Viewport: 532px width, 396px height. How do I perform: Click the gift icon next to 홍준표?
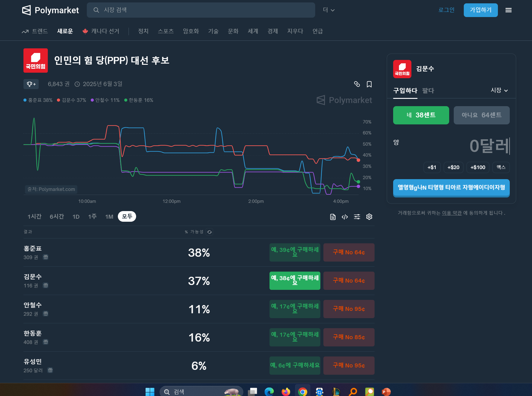click(46, 257)
